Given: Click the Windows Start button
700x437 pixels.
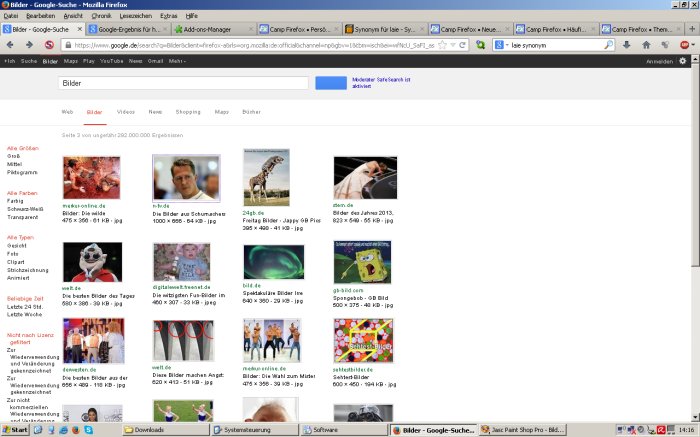Looking at the screenshot, I should click(19, 429).
